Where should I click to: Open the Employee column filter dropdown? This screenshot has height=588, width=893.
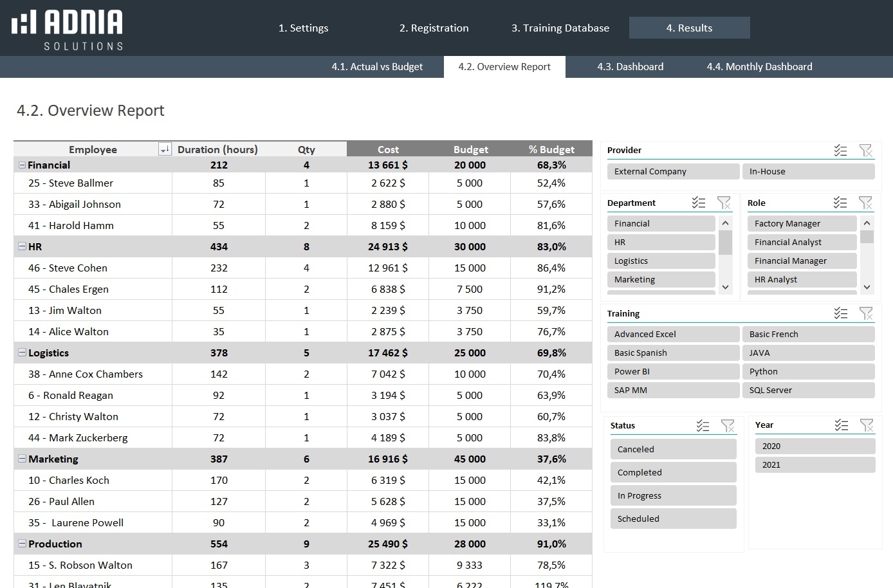click(x=165, y=149)
